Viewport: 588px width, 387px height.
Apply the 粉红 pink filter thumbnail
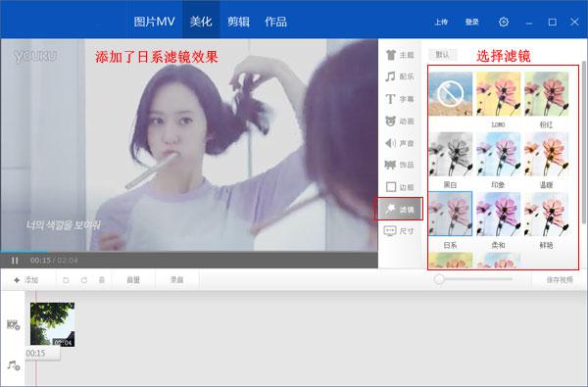pyautogui.click(x=547, y=94)
